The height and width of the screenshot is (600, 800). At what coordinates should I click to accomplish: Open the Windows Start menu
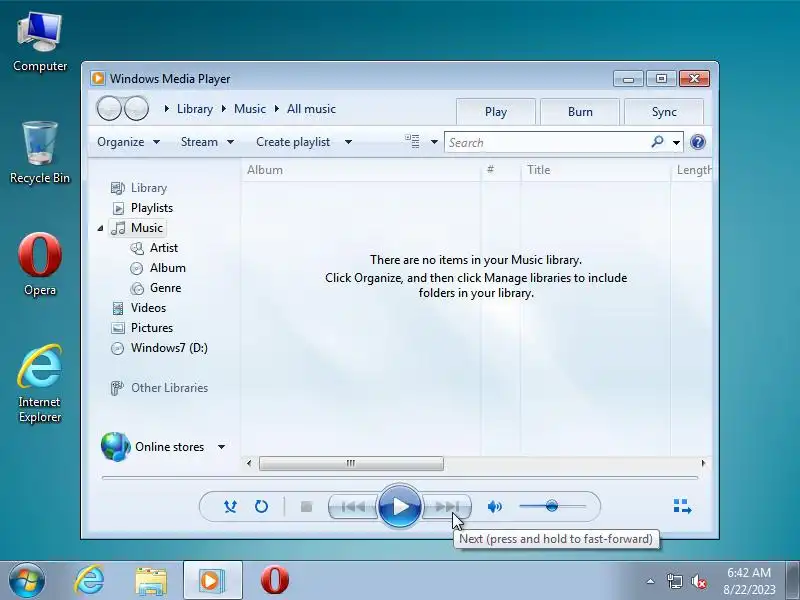(27, 580)
